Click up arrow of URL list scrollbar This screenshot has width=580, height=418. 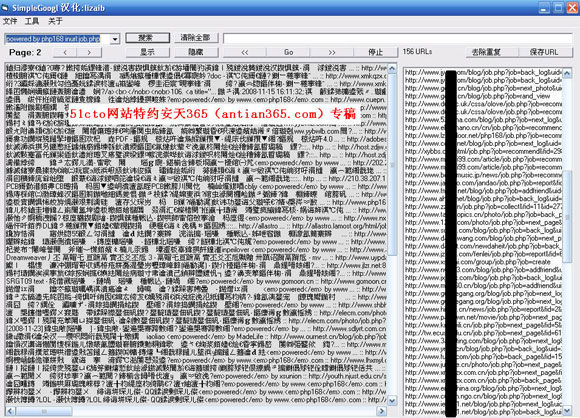pyautogui.click(x=567, y=73)
